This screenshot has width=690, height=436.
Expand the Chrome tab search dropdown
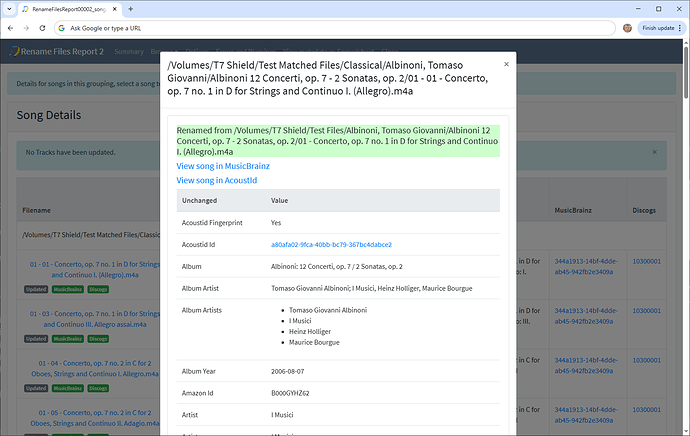[x=10, y=8]
